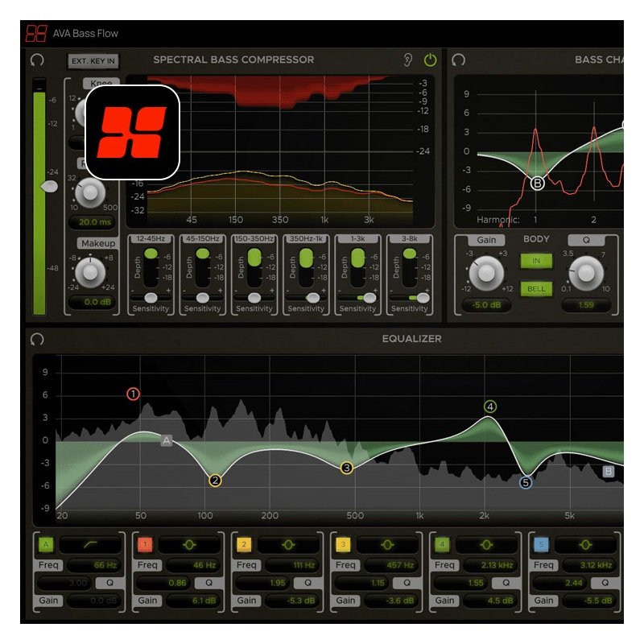Click the bell shape icon for band 1
Screen dimensions: 644x644
click(x=189, y=545)
